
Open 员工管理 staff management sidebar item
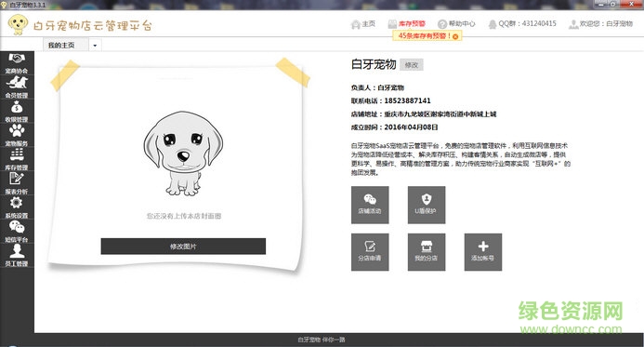pyautogui.click(x=17, y=256)
